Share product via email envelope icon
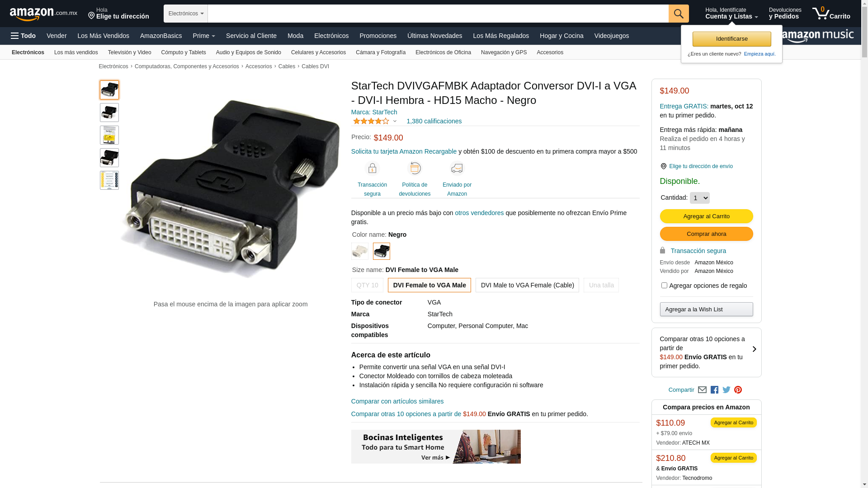The height and width of the screenshot is (488, 868). [702, 390]
